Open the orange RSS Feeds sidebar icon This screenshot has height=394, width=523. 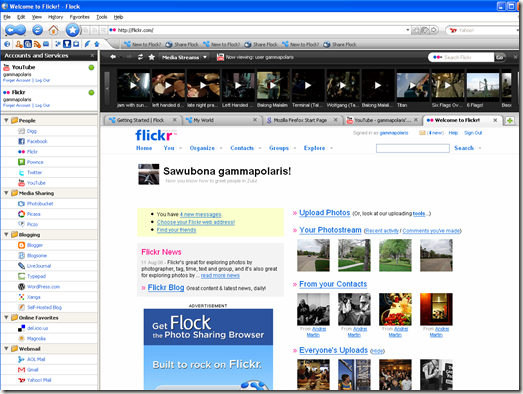(37, 44)
